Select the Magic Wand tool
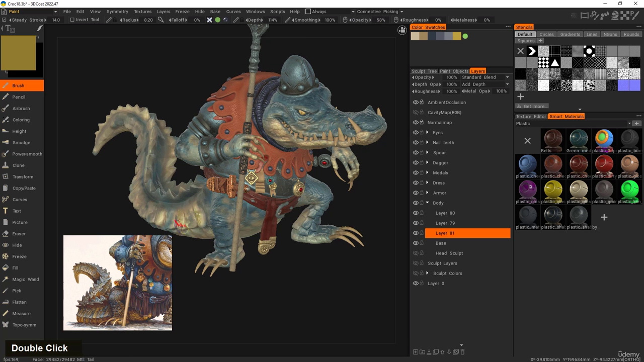Image resolution: width=644 pixels, height=362 pixels. click(x=22, y=280)
